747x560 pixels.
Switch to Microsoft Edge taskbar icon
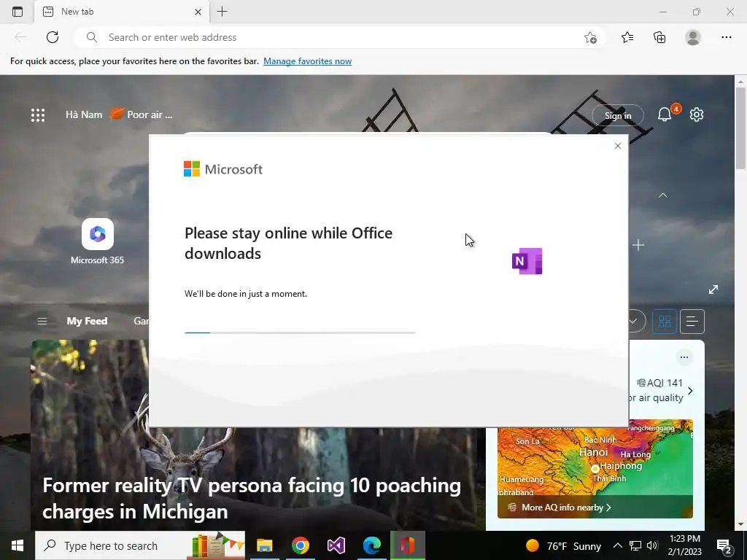(x=371, y=545)
